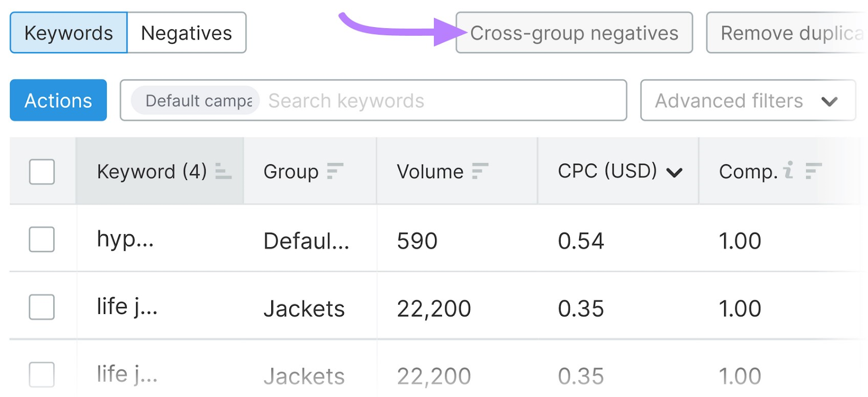
Task: Select the Keywords tab
Action: tap(68, 33)
